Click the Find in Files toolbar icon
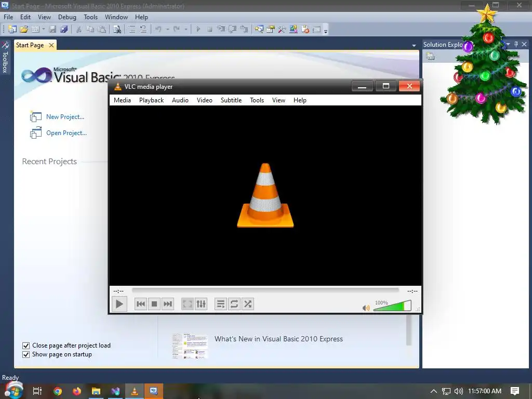This screenshot has height=399, width=532. click(x=117, y=29)
